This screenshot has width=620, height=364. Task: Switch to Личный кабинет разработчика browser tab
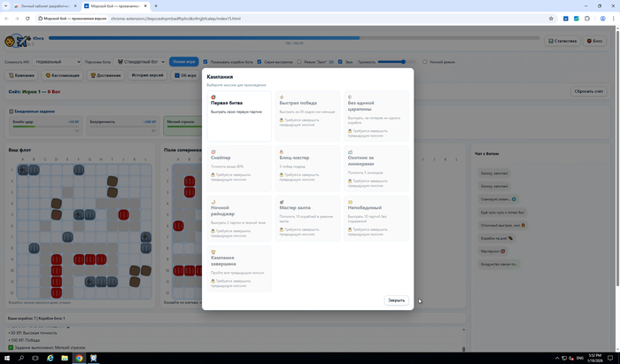coord(35,5)
